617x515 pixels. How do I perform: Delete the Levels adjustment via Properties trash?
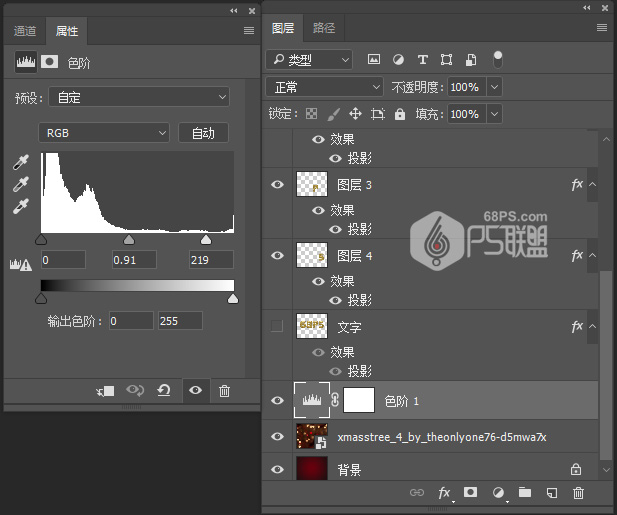[x=224, y=391]
